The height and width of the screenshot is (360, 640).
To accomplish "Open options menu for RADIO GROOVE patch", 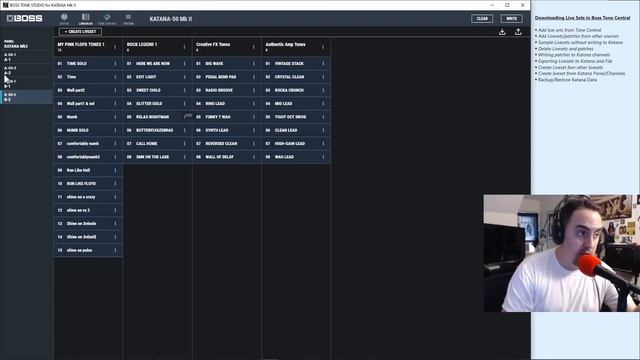I will point(254,90).
